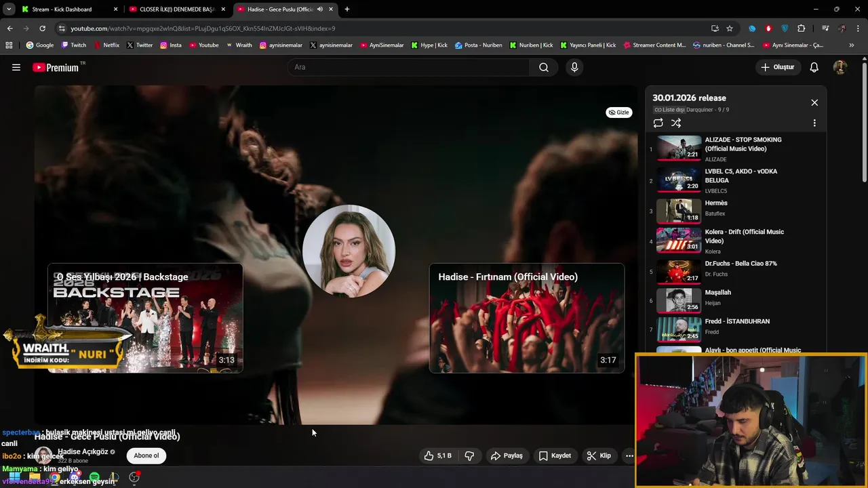Play Fredd - İSTANBUHRAN from playlist
Screen dimensions: 868x488
point(736,329)
